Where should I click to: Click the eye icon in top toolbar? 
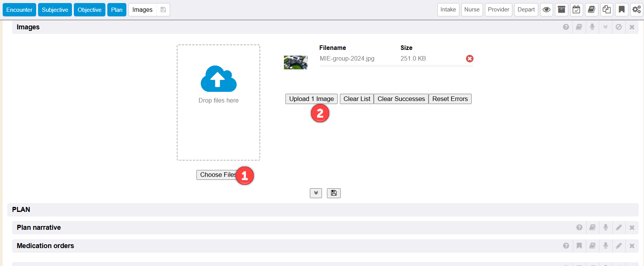pyautogui.click(x=546, y=10)
